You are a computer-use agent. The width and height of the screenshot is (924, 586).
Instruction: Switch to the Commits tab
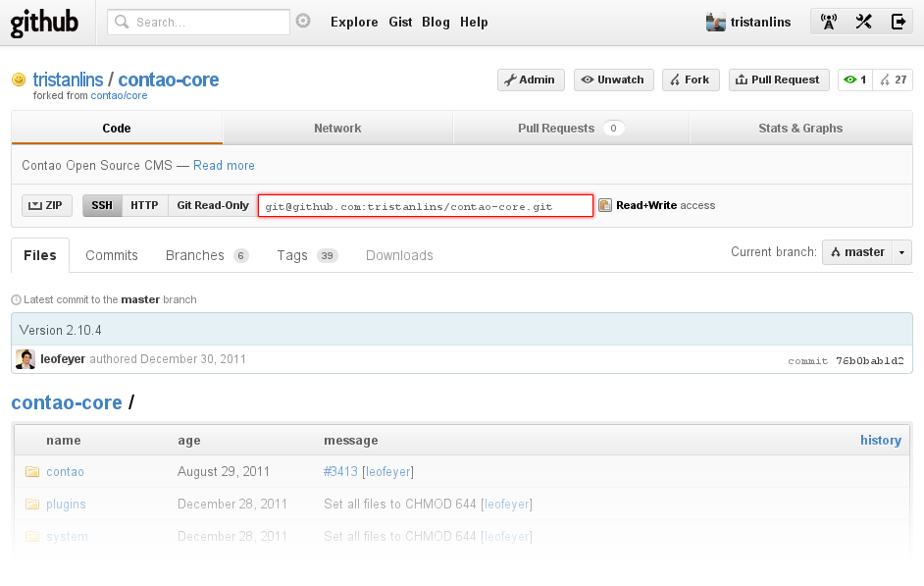tap(112, 255)
